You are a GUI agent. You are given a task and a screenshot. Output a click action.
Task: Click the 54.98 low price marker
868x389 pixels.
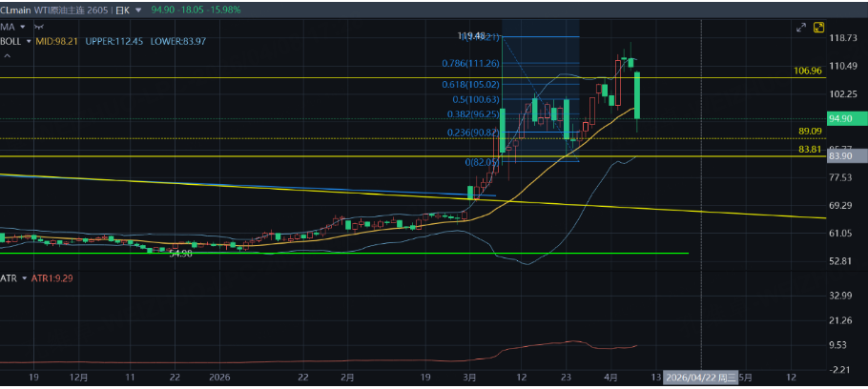coord(180,253)
